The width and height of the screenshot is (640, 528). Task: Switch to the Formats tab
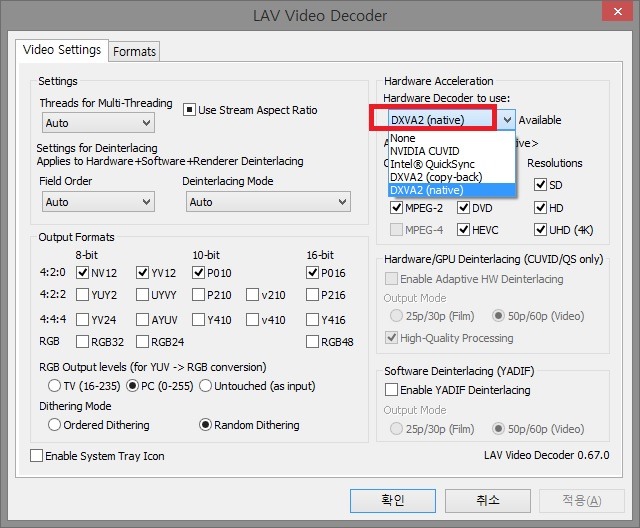pos(134,51)
